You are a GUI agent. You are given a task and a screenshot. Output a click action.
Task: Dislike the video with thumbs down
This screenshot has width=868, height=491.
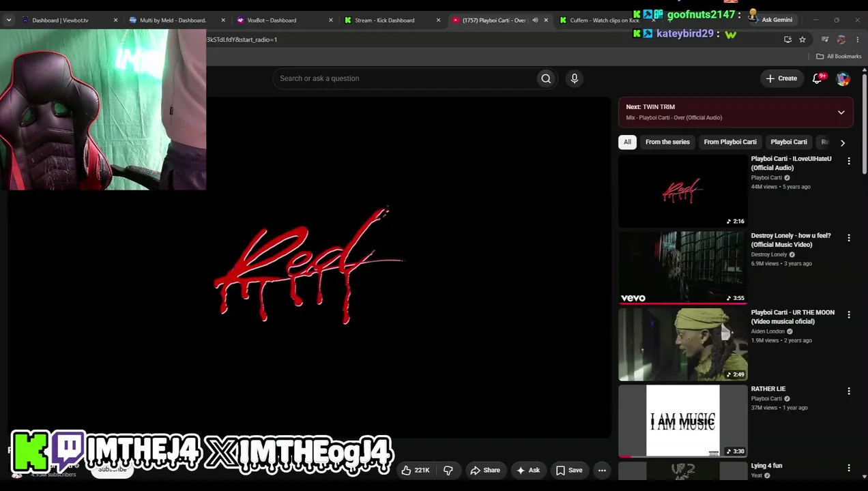click(x=448, y=471)
